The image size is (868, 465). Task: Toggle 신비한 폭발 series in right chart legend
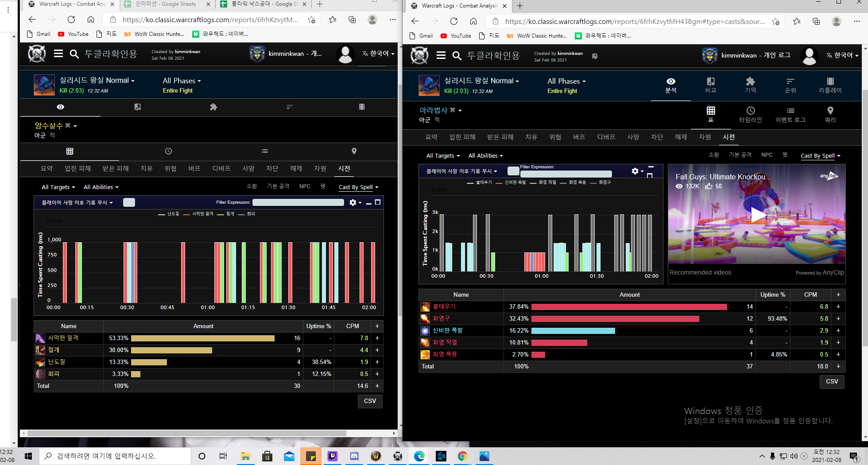pyautogui.click(x=511, y=182)
